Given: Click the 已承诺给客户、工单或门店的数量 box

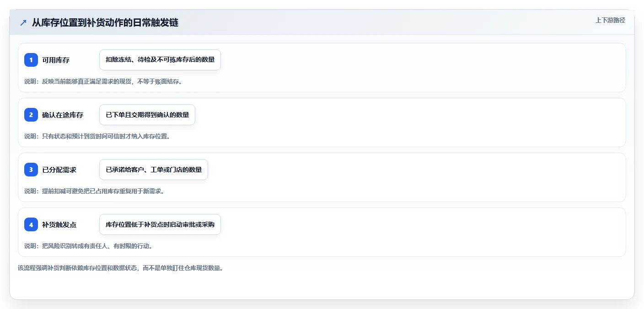Looking at the screenshot, I should [154, 170].
